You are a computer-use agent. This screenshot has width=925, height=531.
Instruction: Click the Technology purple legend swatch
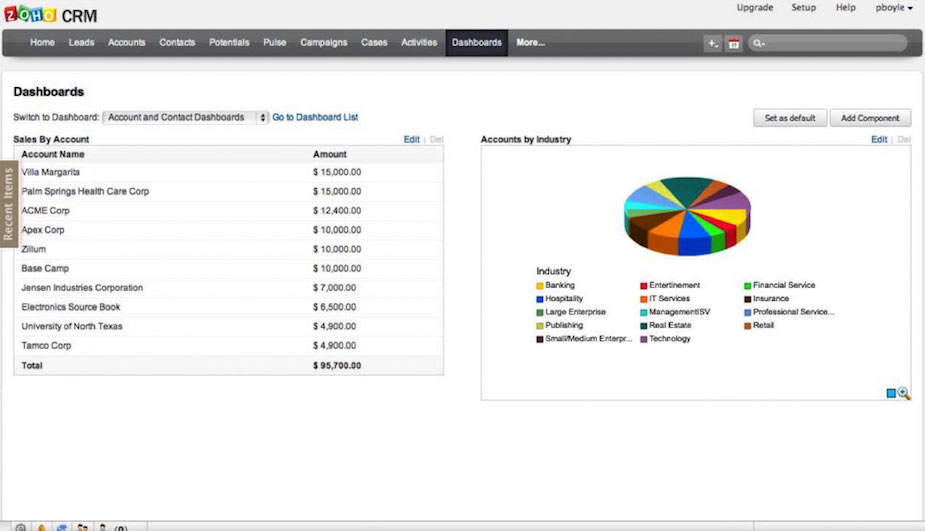tap(644, 339)
